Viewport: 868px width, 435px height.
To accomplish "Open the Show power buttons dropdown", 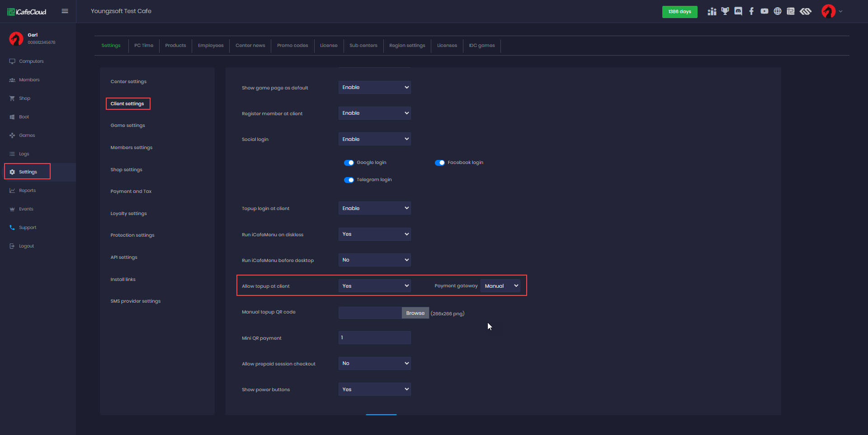I will (374, 389).
